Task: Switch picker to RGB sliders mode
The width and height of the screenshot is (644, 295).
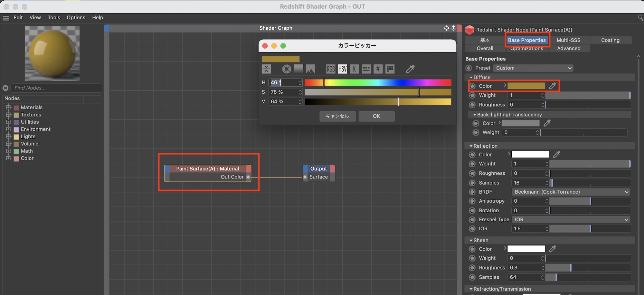Action: tap(331, 69)
